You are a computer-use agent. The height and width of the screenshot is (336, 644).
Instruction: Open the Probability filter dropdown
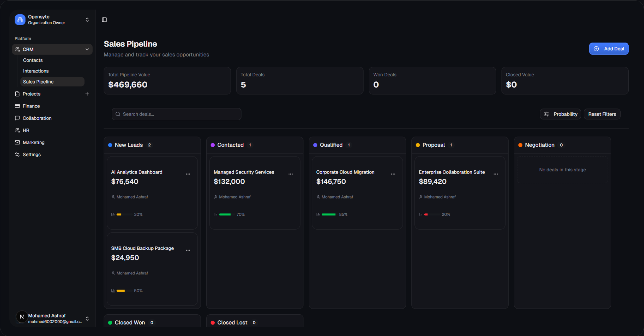click(560, 114)
